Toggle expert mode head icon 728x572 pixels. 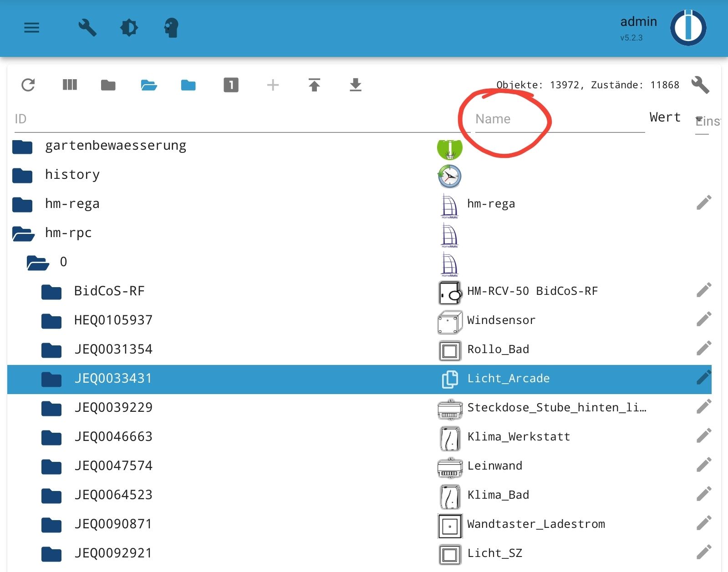171,28
